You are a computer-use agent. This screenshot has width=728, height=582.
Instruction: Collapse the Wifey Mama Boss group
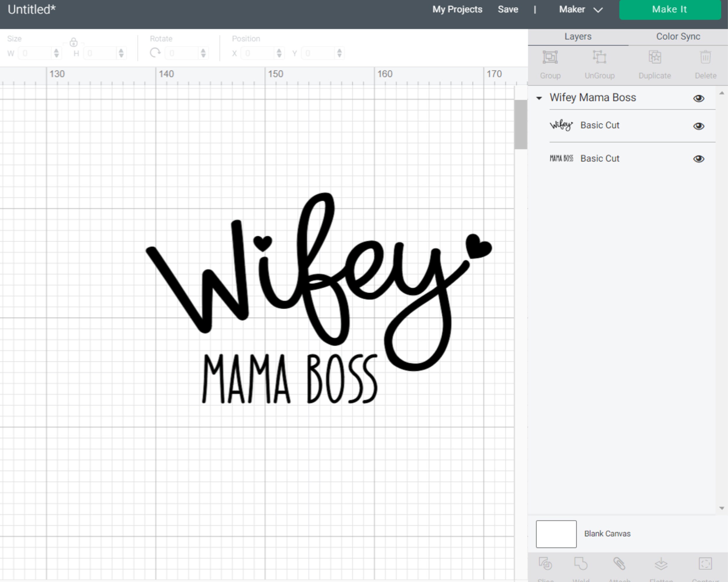(x=539, y=98)
